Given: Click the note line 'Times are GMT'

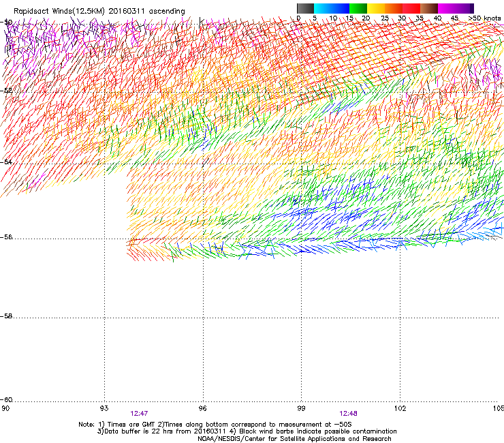Looking at the screenshot, I should click(131, 425).
